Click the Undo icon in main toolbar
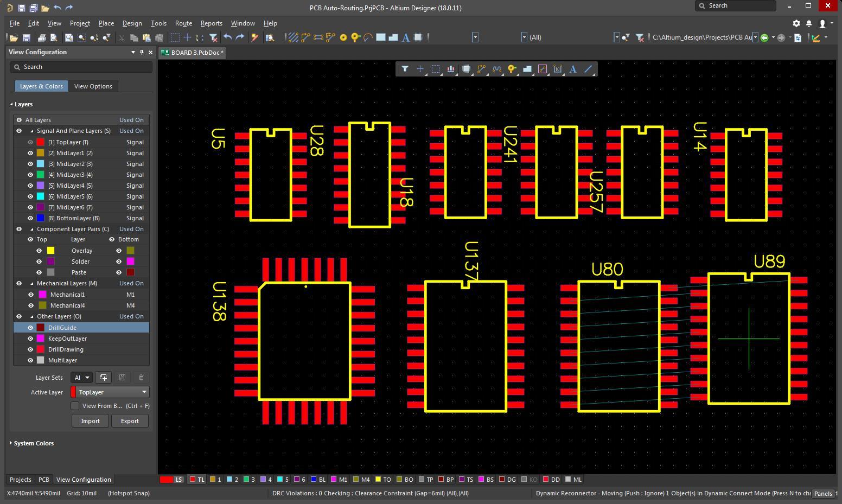 [x=228, y=37]
